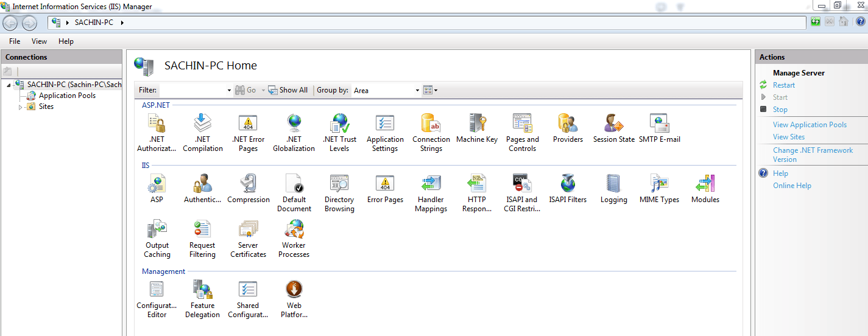Open the view mode dropdown button
The width and height of the screenshot is (868, 336).
[x=431, y=90]
